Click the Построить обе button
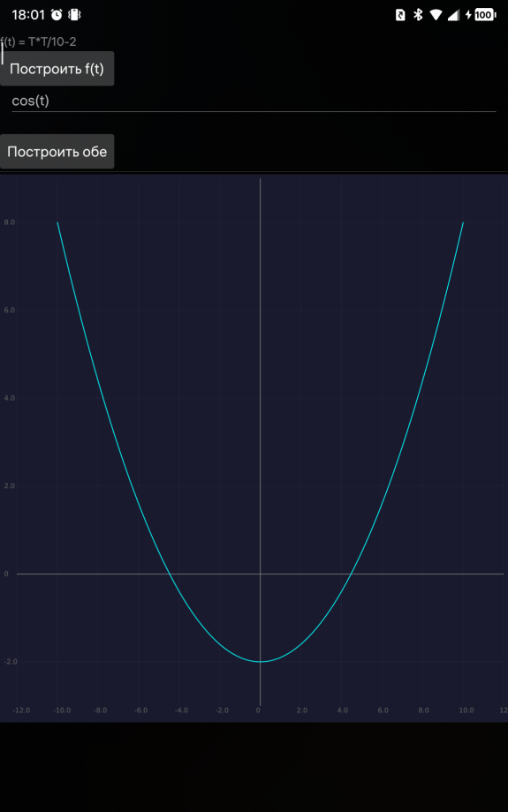The image size is (508, 812). pos(57,152)
